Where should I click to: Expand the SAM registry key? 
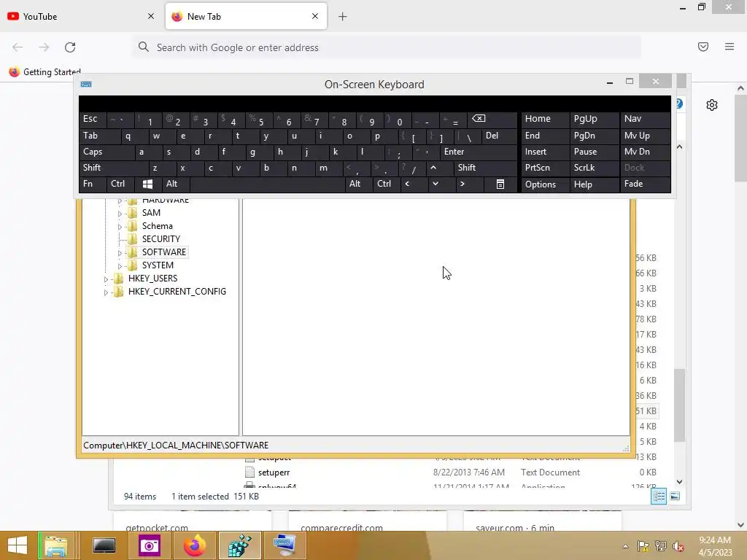(x=120, y=214)
